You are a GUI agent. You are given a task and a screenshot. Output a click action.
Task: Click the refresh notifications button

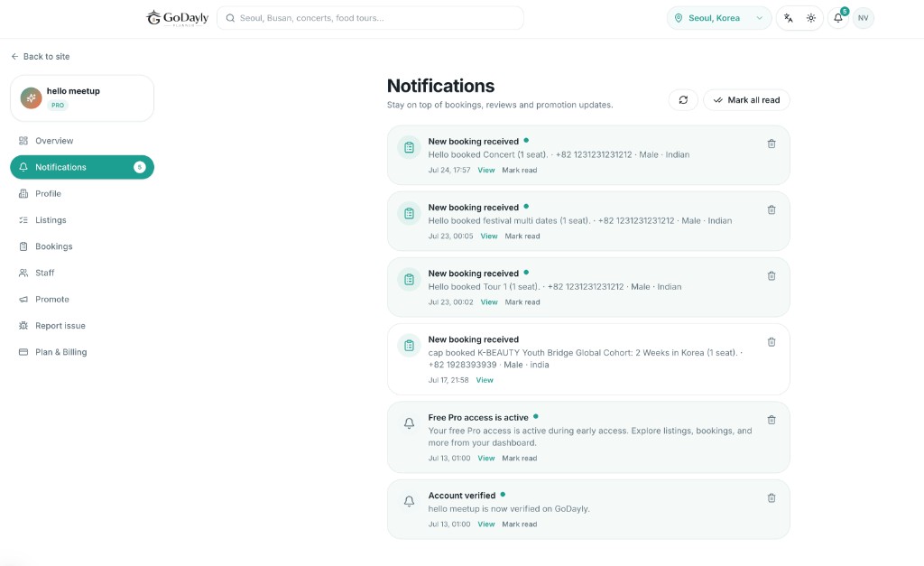(683, 100)
